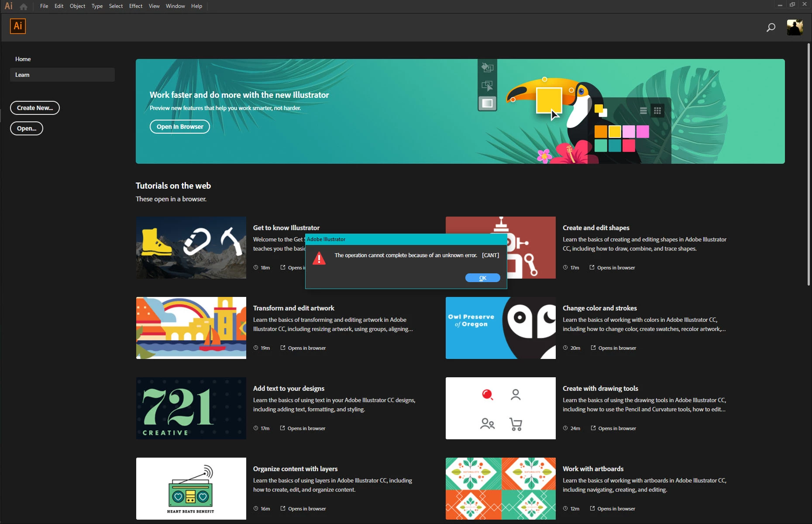Click Open In Browser banner button
The image size is (812, 524).
click(x=180, y=127)
